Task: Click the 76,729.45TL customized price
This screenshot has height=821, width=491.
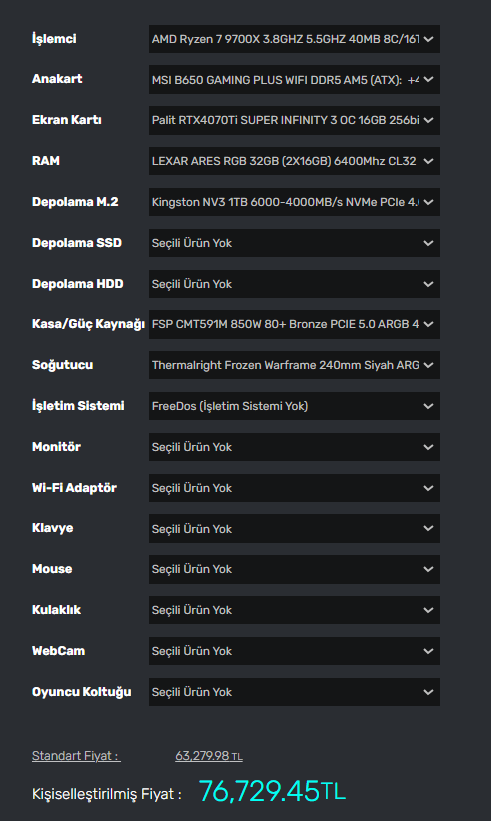Action: [x=272, y=791]
